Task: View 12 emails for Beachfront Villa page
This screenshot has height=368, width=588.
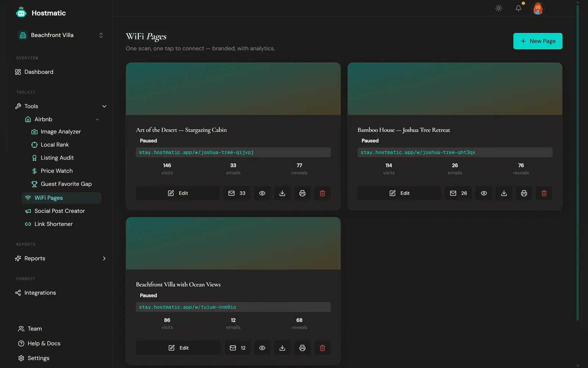Action: coord(237,348)
